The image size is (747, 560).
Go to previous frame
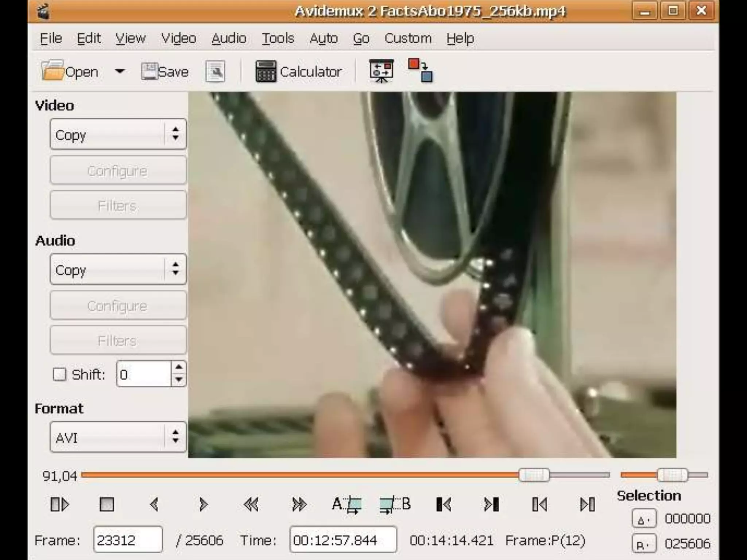(154, 505)
